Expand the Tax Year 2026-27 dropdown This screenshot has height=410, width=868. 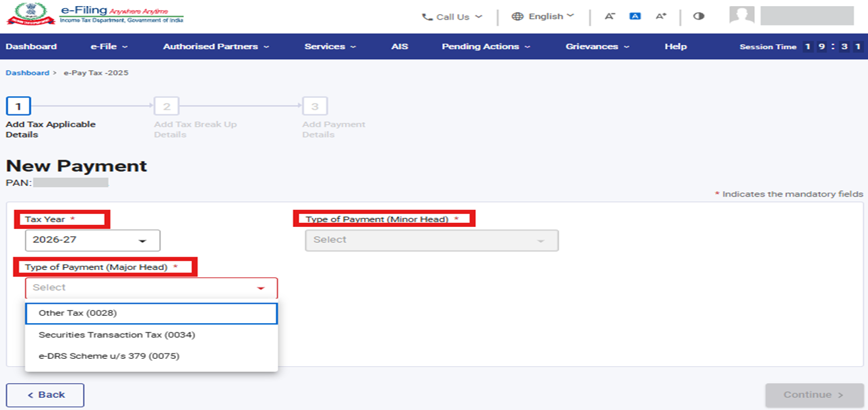pos(92,240)
